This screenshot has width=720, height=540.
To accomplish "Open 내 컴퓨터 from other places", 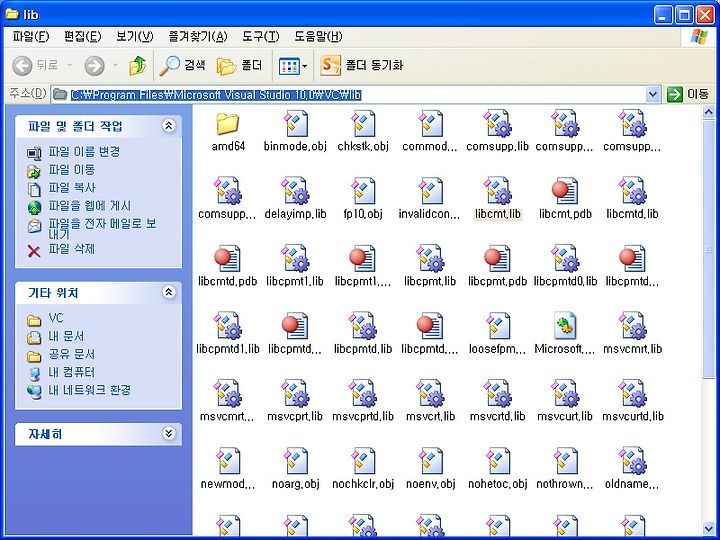I will (x=72, y=372).
